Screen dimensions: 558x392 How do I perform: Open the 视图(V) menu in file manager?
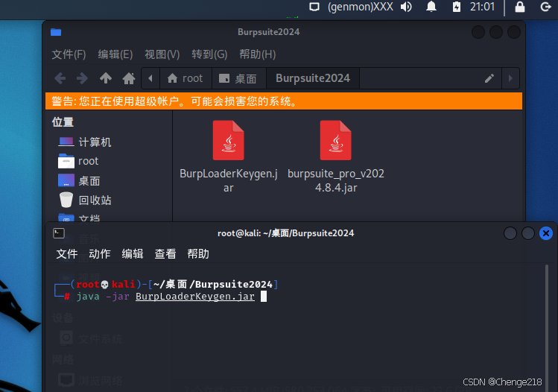coord(162,54)
